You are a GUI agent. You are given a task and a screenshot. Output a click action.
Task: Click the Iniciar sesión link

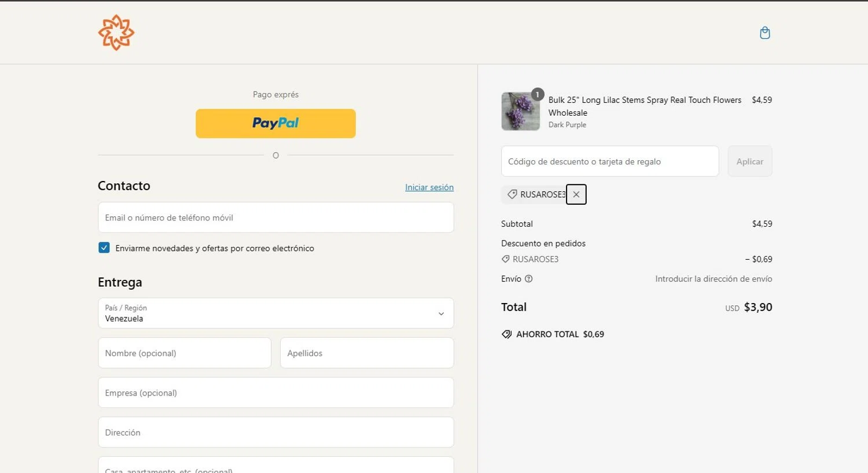(429, 187)
